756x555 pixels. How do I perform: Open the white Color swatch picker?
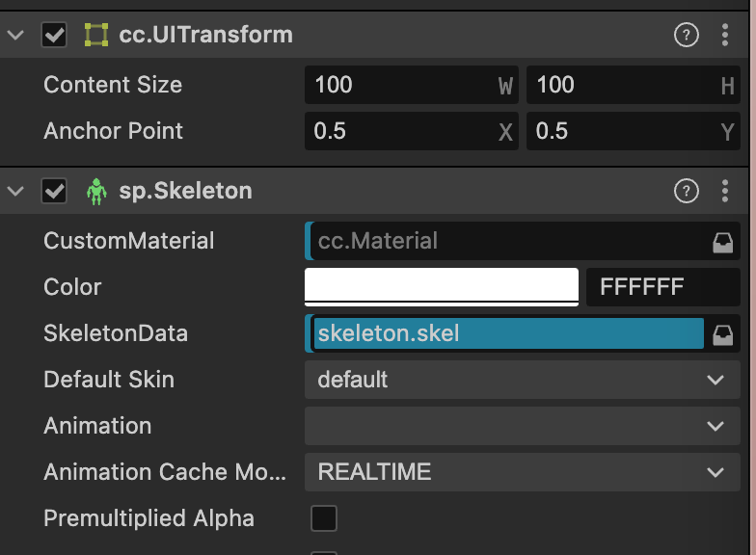(x=442, y=286)
